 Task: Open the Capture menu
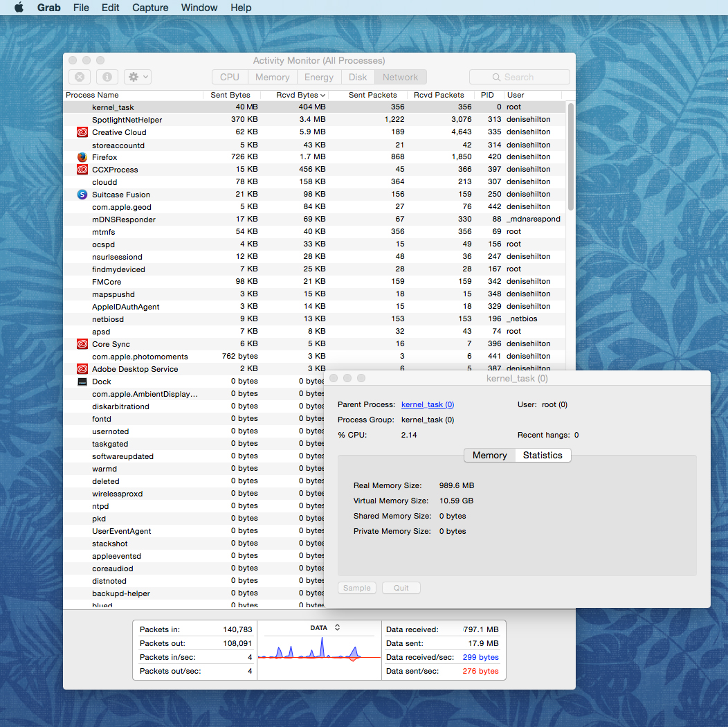pyautogui.click(x=150, y=8)
